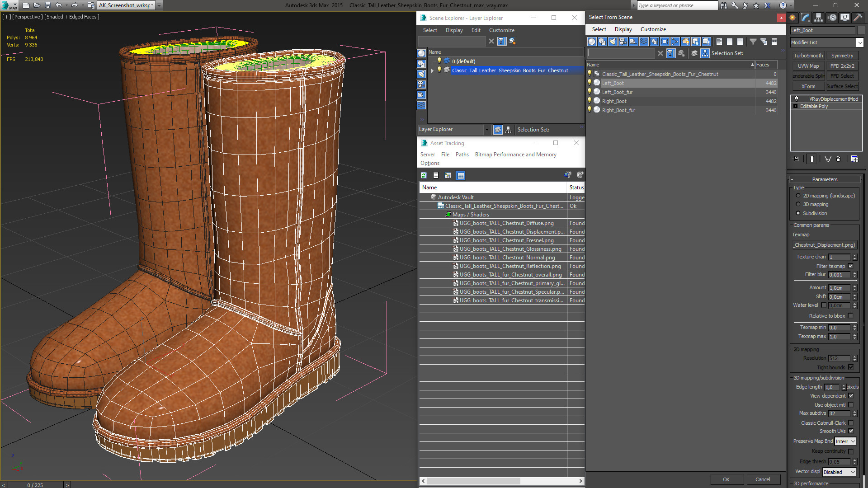Click the TurboSmooth modifier button

808,56
